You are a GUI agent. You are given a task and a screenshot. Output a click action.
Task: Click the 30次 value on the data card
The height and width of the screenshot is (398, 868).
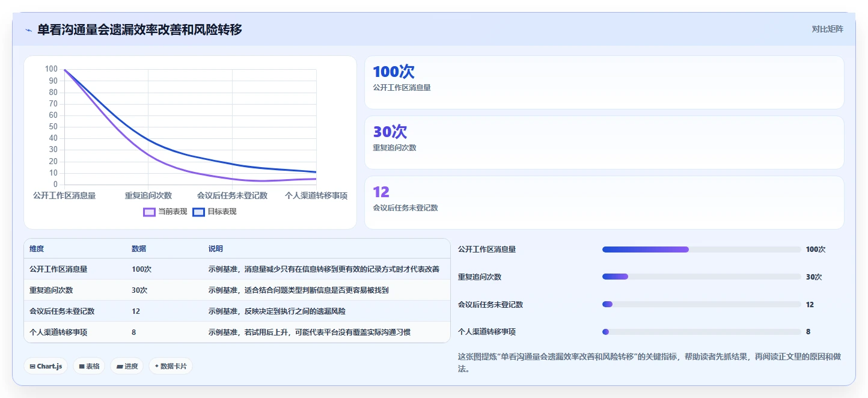[390, 132]
